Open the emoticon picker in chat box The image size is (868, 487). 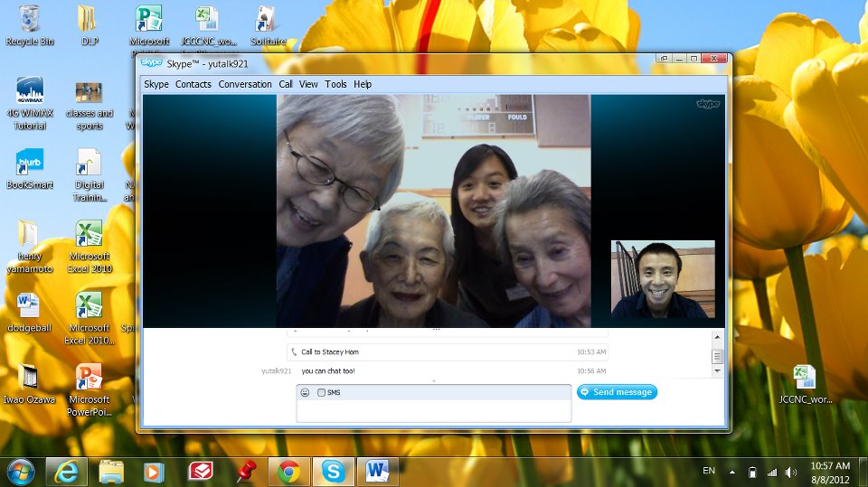pos(305,392)
